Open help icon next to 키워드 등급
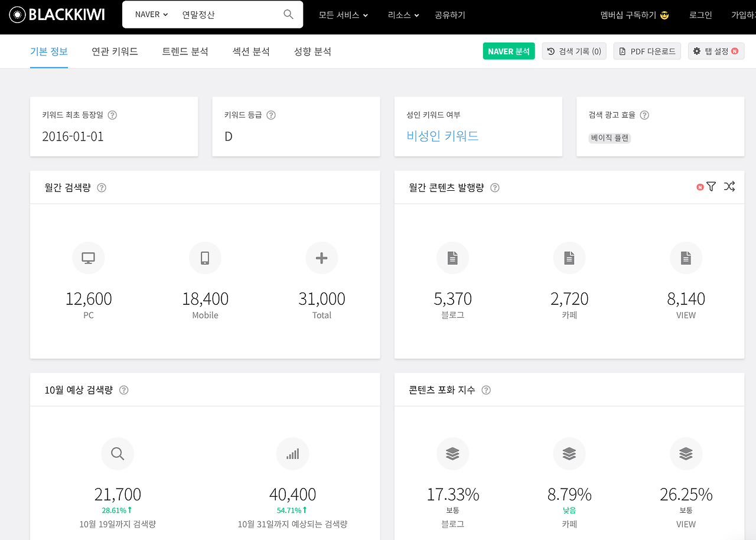756x540 pixels. [x=271, y=115]
